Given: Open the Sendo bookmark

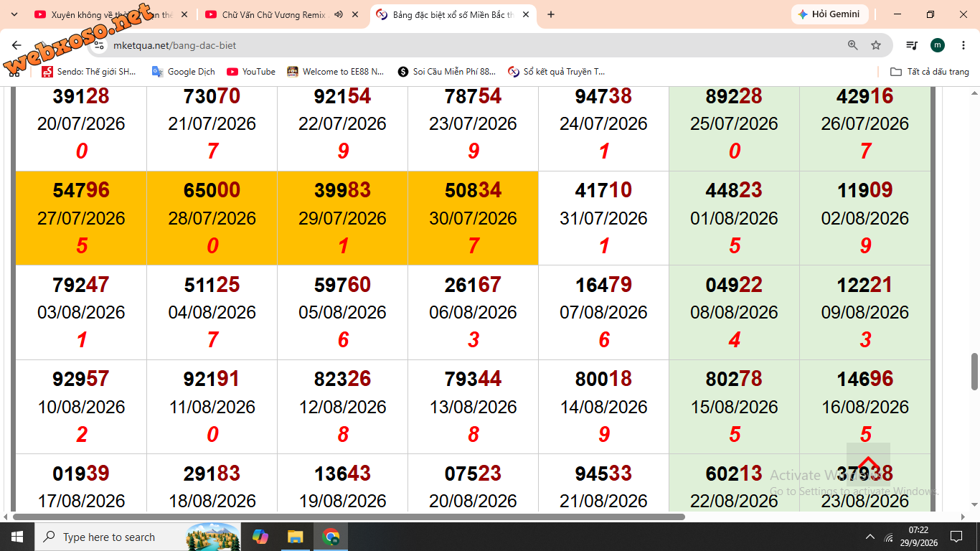Looking at the screenshot, I should pyautogui.click(x=88, y=72).
